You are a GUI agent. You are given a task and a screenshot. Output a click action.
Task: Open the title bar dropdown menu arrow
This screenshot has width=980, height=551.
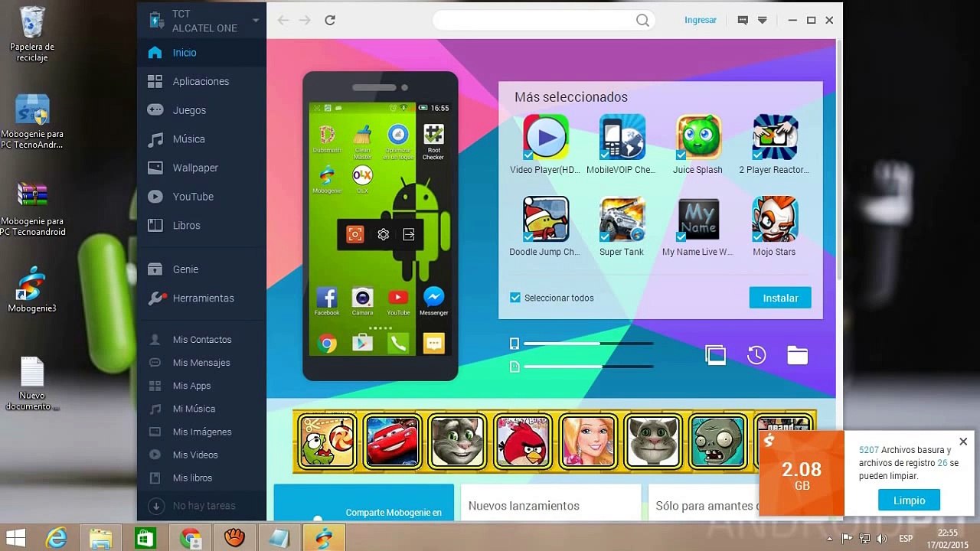[x=763, y=21]
